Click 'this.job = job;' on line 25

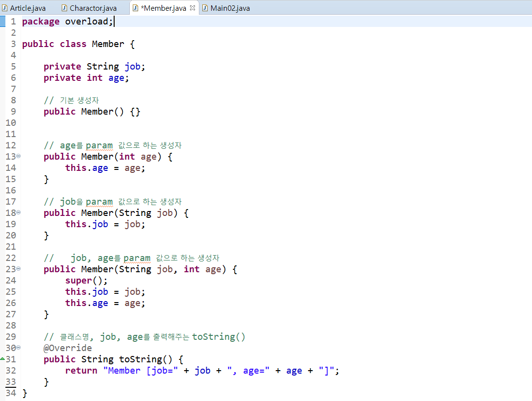click(x=105, y=292)
